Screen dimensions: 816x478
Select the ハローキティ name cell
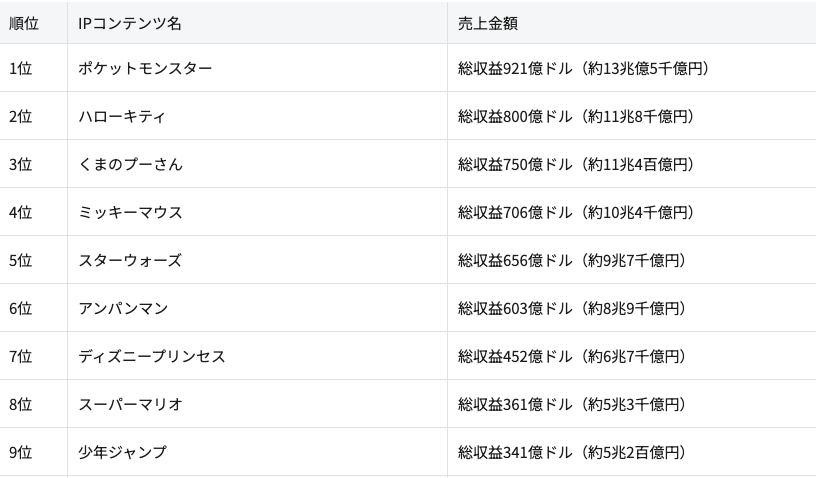click(x=122, y=117)
